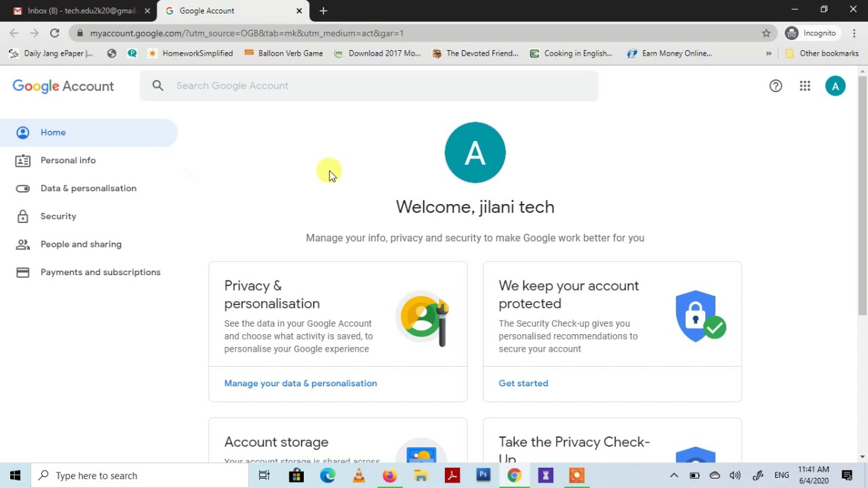The height and width of the screenshot is (488, 868).
Task: Click ENG language indicator
Action: tap(781, 476)
